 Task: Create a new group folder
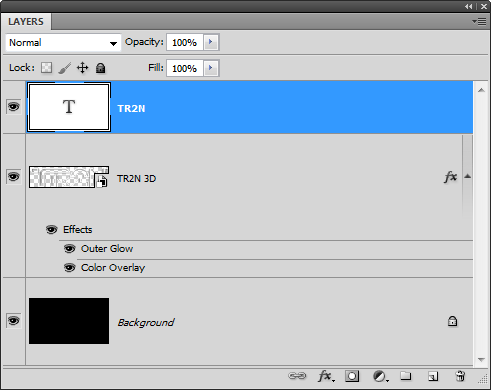coord(406,376)
